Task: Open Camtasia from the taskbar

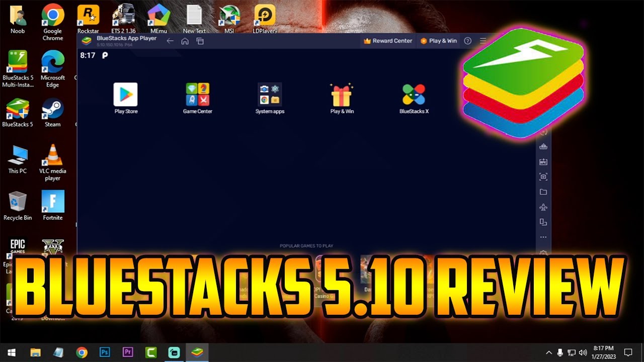Action: pyautogui.click(x=151, y=352)
